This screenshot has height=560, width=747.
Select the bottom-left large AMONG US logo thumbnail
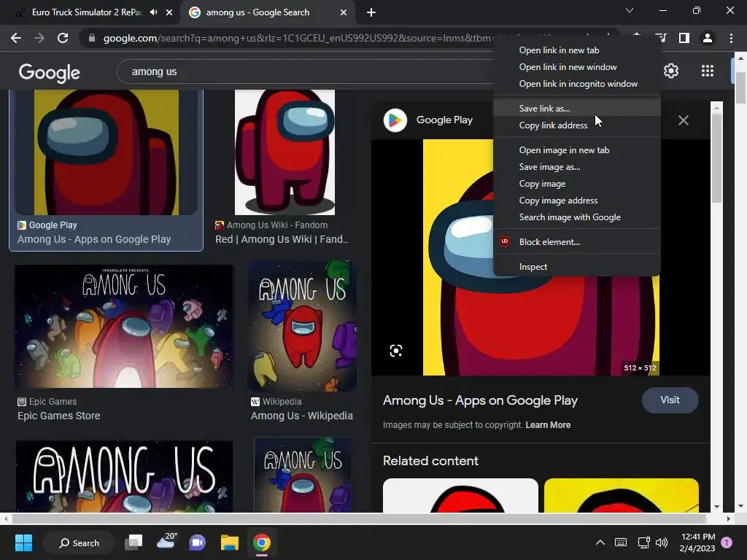coord(124,477)
